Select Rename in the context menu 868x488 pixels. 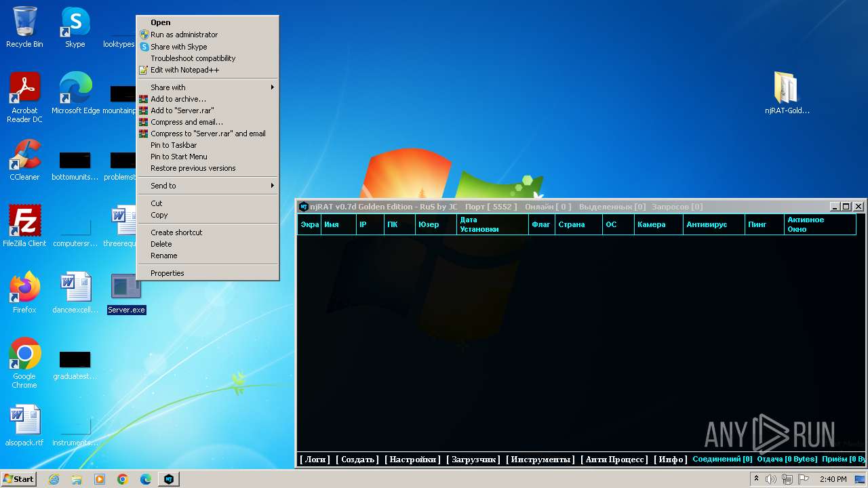click(208, 256)
